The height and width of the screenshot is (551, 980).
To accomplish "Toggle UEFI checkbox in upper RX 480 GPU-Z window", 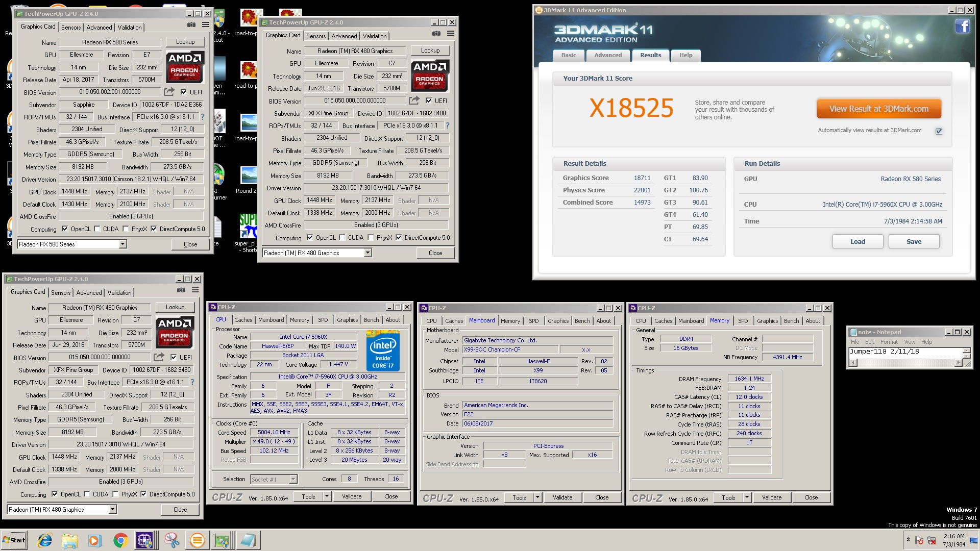I will pyautogui.click(x=429, y=101).
